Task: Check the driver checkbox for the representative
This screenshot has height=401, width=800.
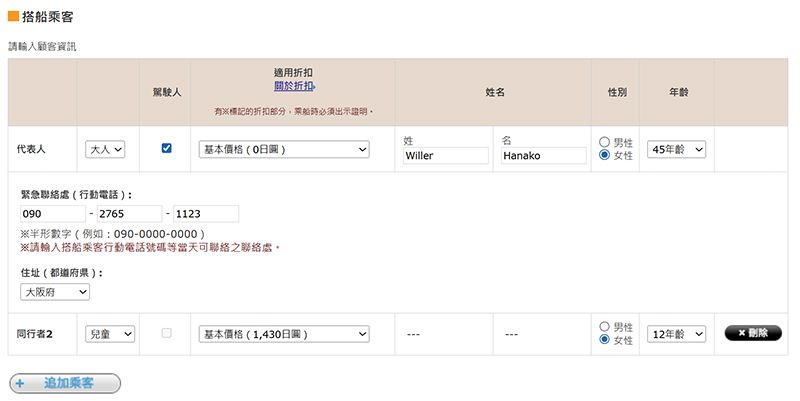Action: (x=166, y=148)
